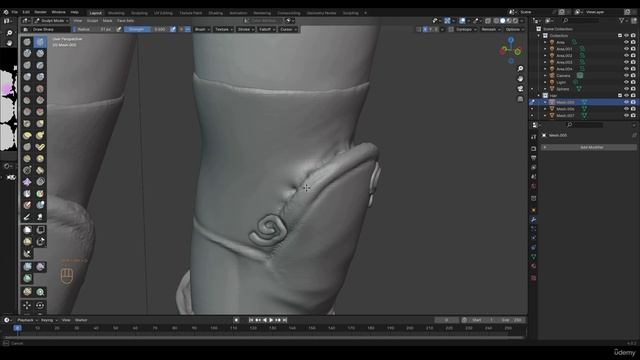Play the animation forward

pos(271,320)
